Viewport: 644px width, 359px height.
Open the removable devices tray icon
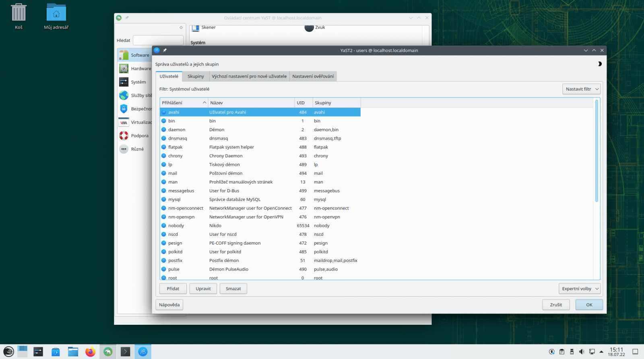tap(572, 352)
